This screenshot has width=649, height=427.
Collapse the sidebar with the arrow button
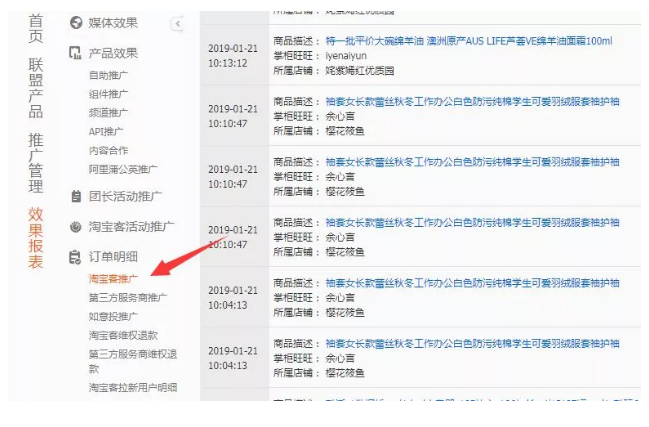[177, 23]
